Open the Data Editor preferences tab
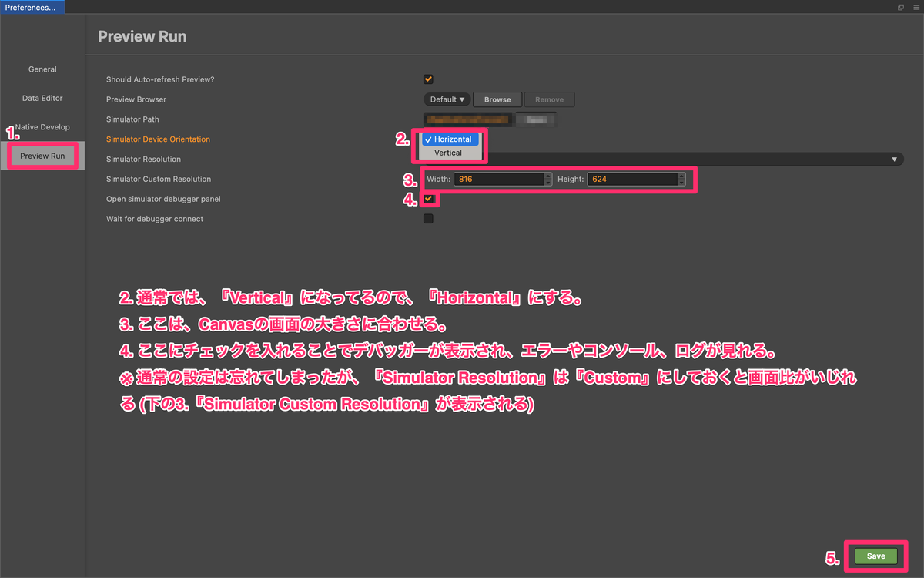 (x=42, y=99)
